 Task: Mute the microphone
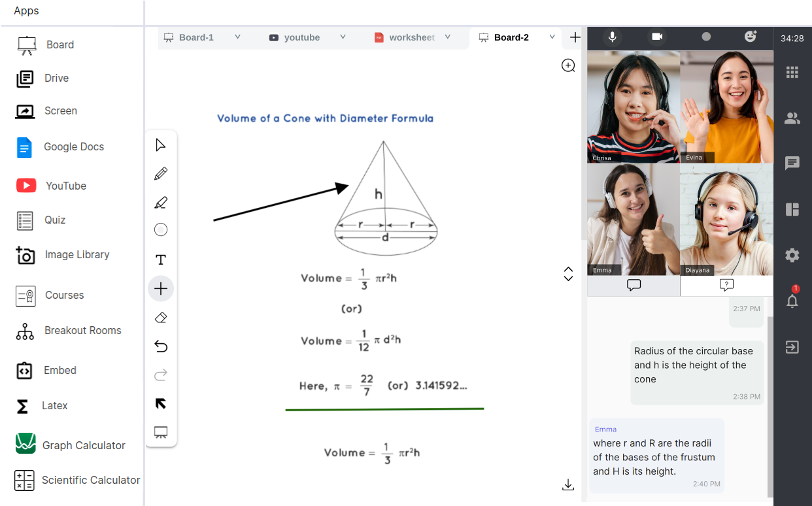[x=612, y=37]
